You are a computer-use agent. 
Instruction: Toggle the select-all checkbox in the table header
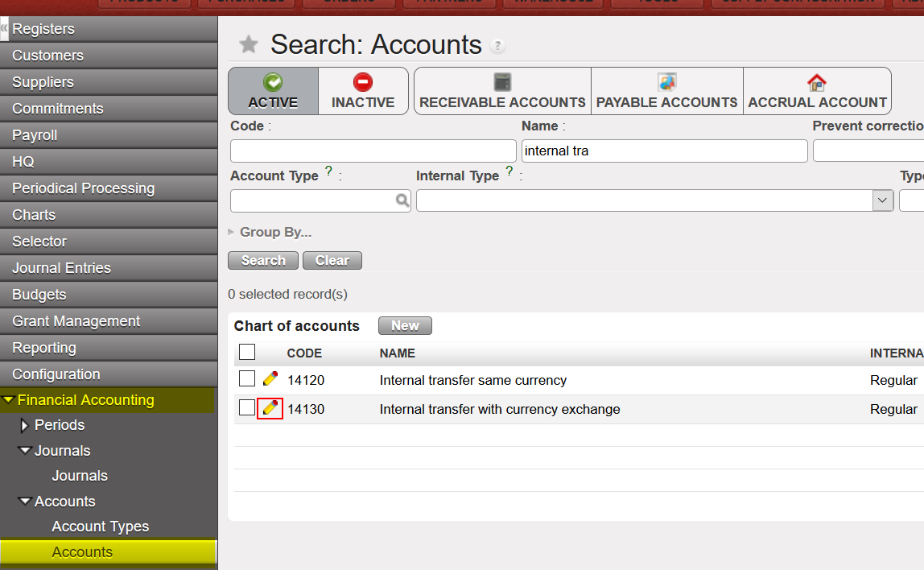(x=247, y=352)
